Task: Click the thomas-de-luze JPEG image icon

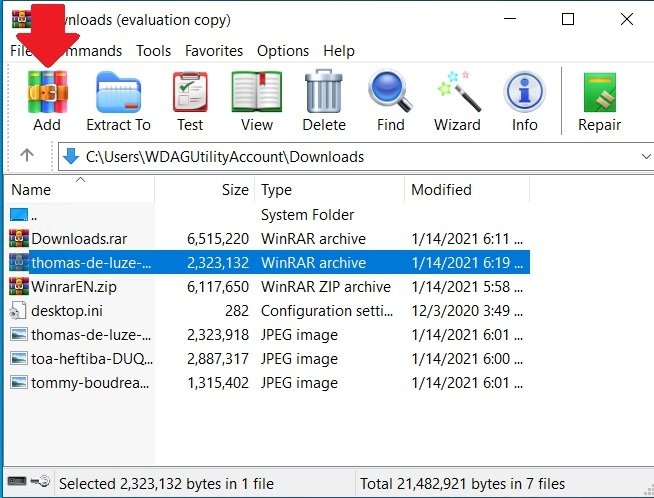Action: [19, 335]
